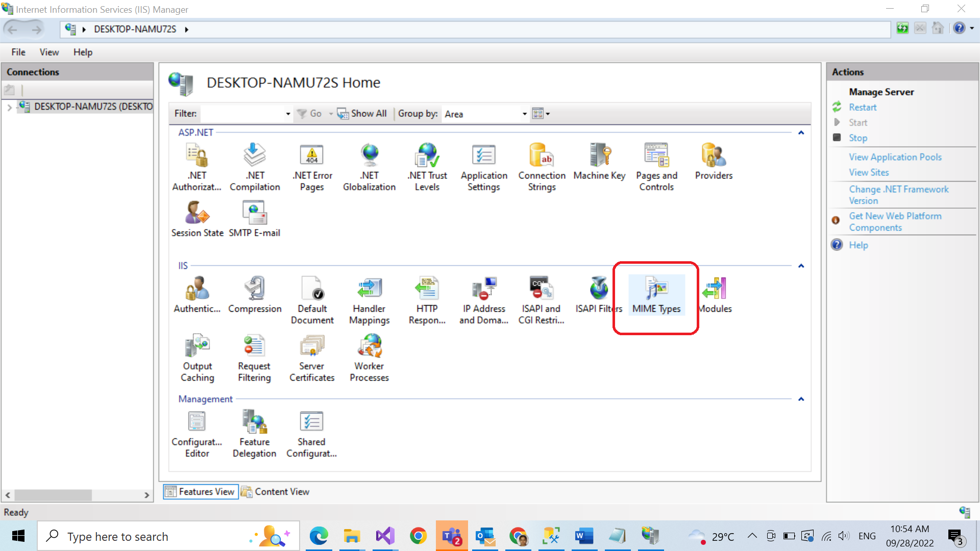Screen dimensions: 980x551
Task: Open Configuration Editor feature
Action: pos(197,434)
